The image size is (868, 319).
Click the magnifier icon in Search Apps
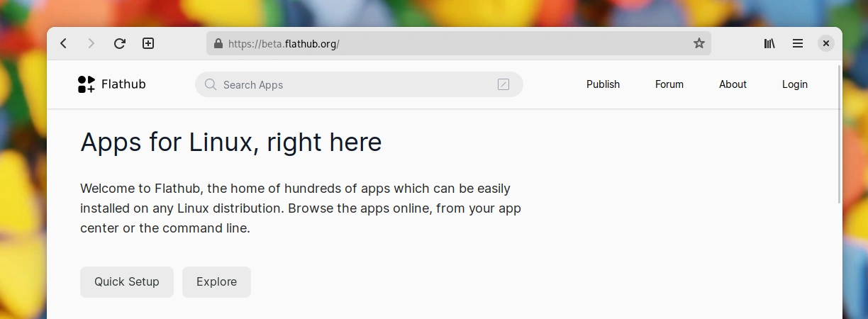[x=211, y=84]
